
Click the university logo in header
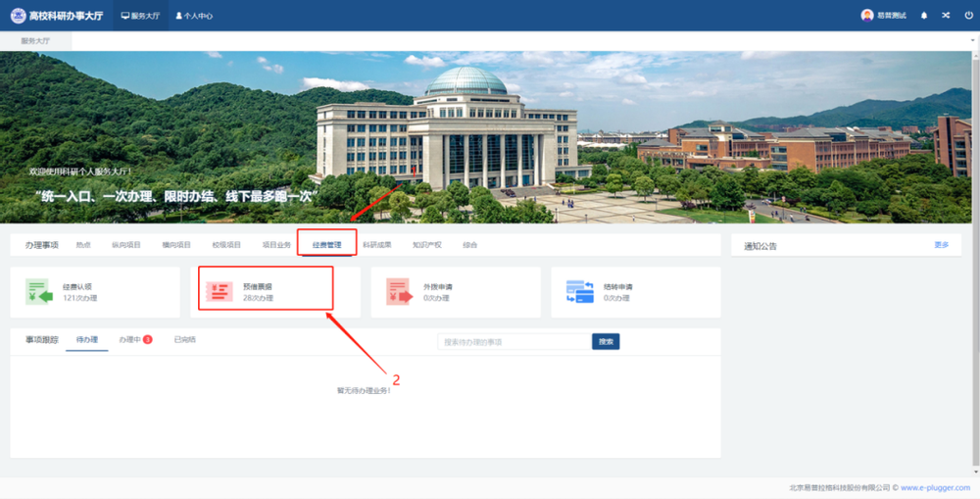(x=18, y=16)
